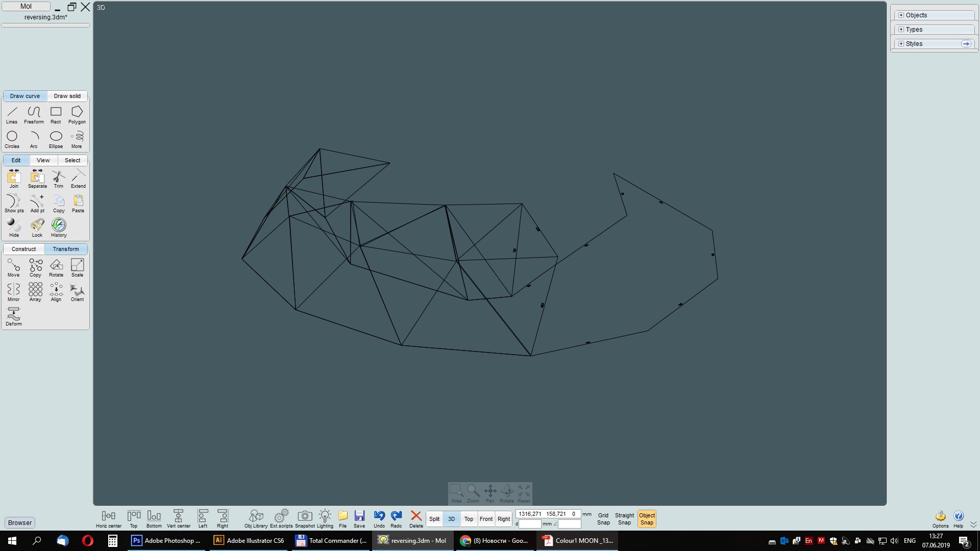The image size is (980, 551).
Task: Toggle Straight Snap
Action: [624, 519]
